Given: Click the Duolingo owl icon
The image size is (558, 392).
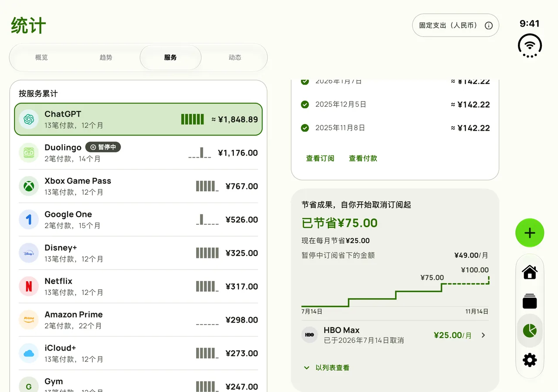Looking at the screenshot, I should [29, 153].
